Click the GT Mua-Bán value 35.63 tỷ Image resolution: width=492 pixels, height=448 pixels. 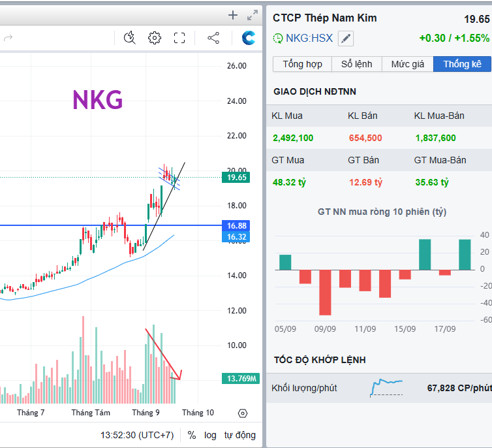pos(432,182)
